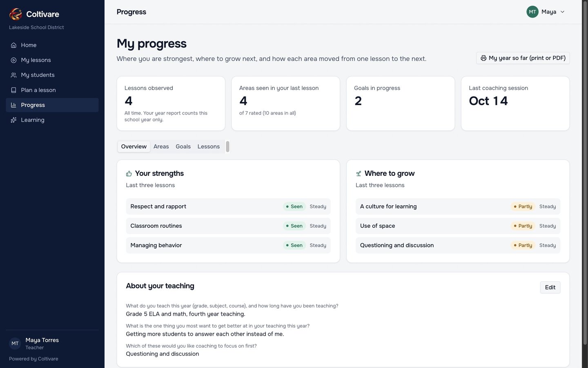Click the MT avatar in the top bar
588x368 pixels.
click(x=532, y=12)
